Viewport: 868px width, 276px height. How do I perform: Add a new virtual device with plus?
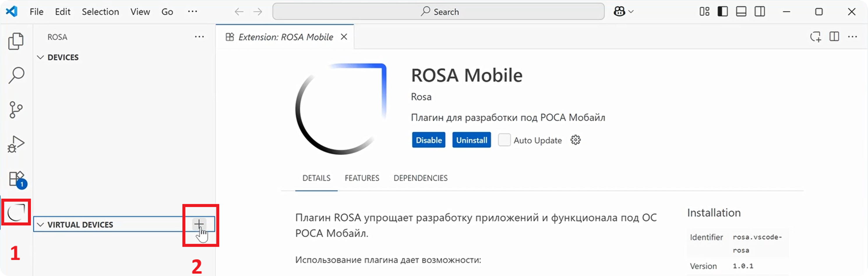coord(199,224)
